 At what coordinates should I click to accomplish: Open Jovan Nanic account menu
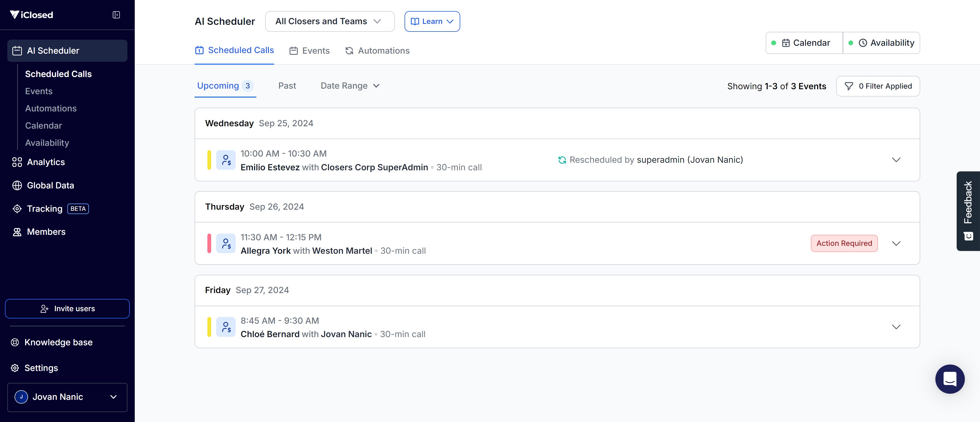[x=67, y=397]
